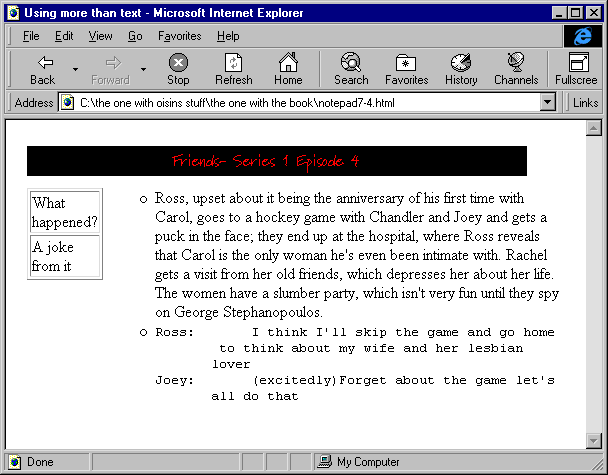
Task: Click the 'A joke from it' table cell
Action: click(x=65, y=256)
